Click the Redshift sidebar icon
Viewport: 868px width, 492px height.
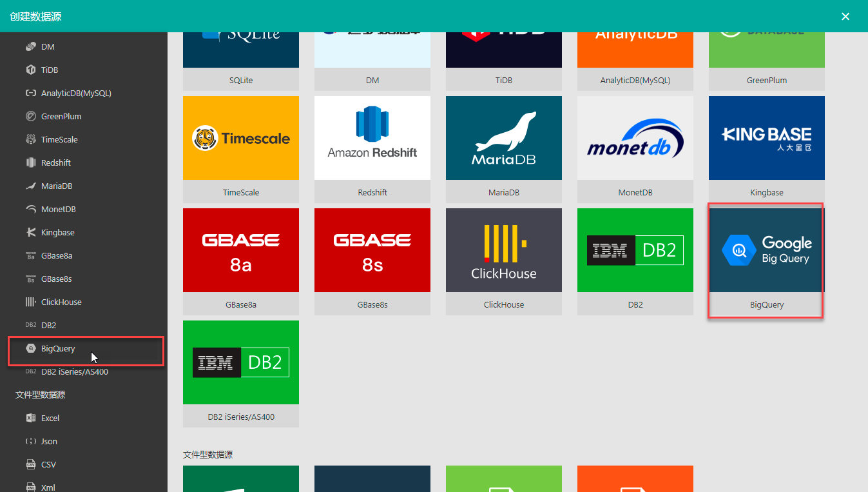click(30, 163)
